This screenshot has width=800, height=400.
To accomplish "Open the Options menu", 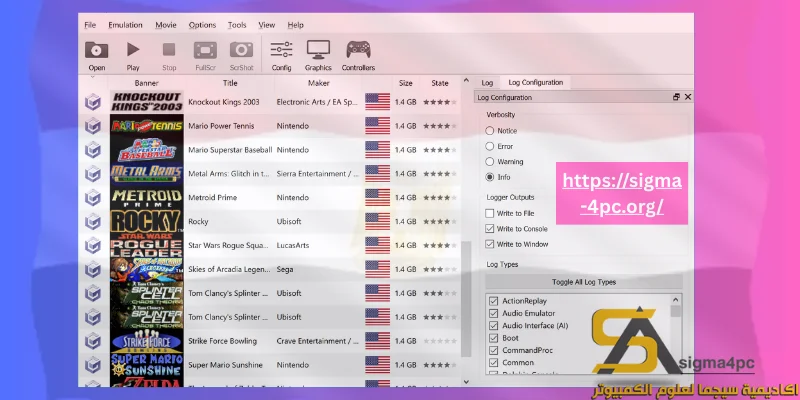I will point(202,25).
